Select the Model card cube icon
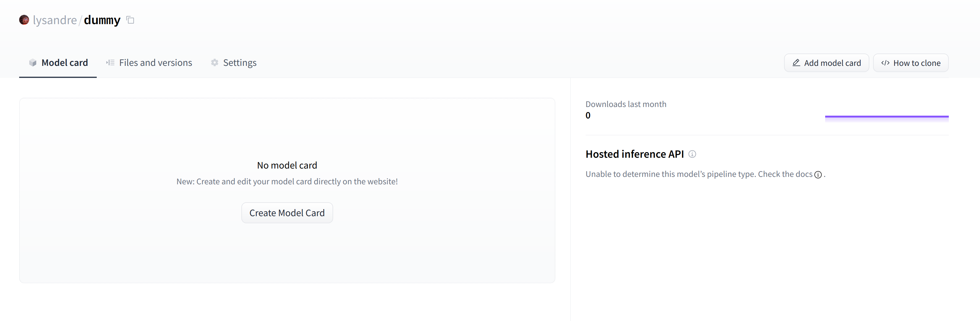The width and height of the screenshot is (980, 321). [33, 62]
